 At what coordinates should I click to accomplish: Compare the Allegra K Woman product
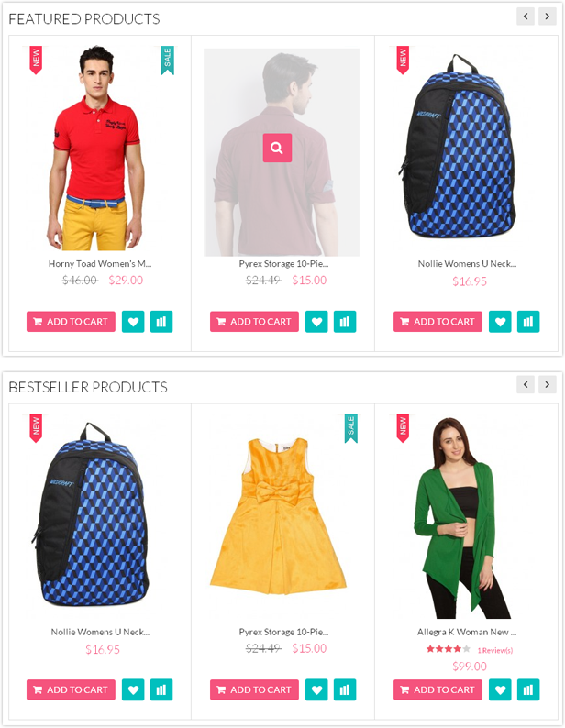click(x=528, y=689)
